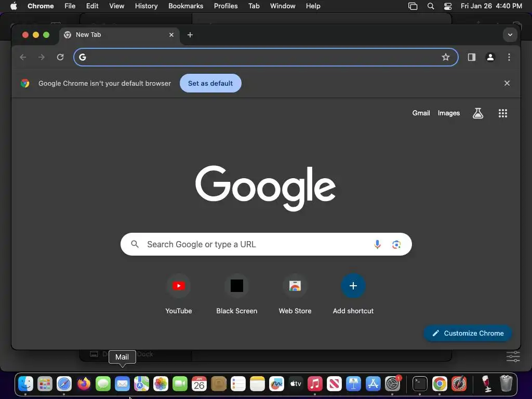The width and height of the screenshot is (532, 399).
Task: Dismiss the default browser notification bar
Action: tap(507, 83)
